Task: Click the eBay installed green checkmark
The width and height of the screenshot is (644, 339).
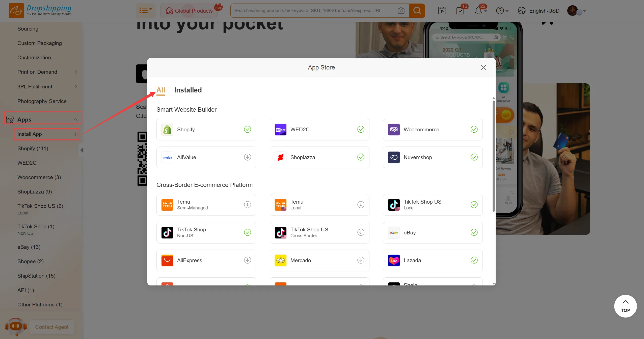Action: 474,232
